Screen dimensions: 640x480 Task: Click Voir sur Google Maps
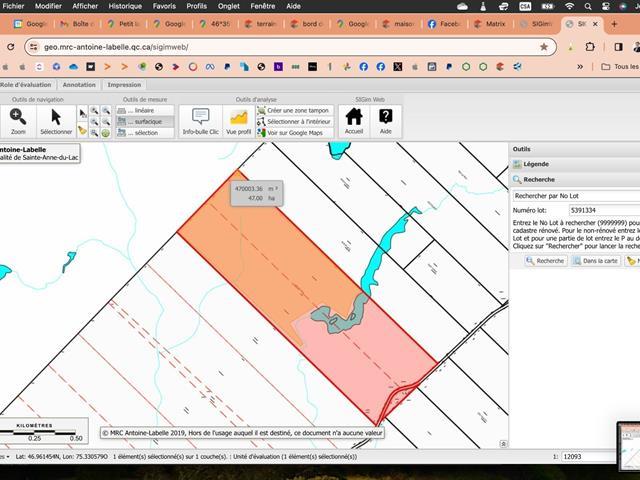[x=294, y=132]
